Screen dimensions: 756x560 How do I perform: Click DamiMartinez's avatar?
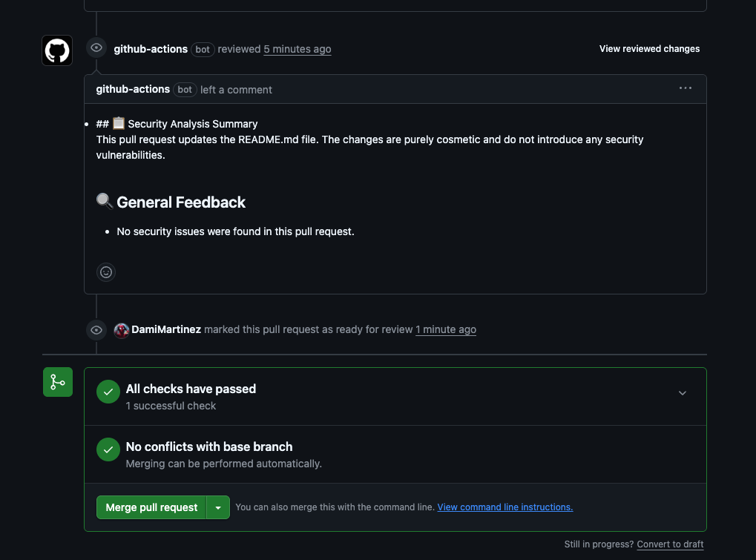(x=121, y=330)
